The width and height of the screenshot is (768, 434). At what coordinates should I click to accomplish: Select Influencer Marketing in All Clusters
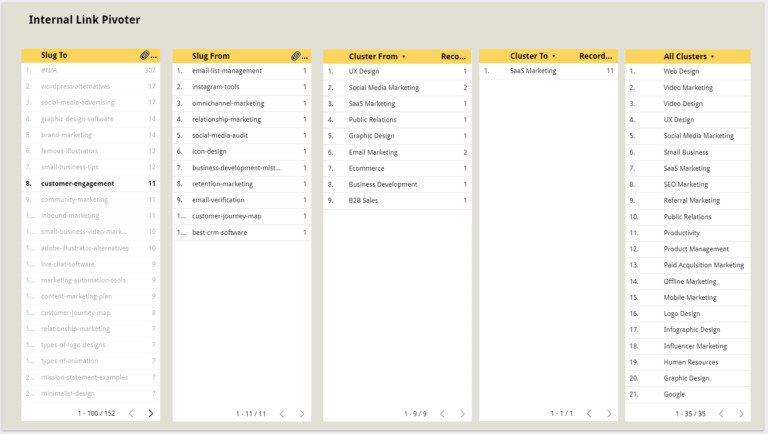pyautogui.click(x=688, y=346)
